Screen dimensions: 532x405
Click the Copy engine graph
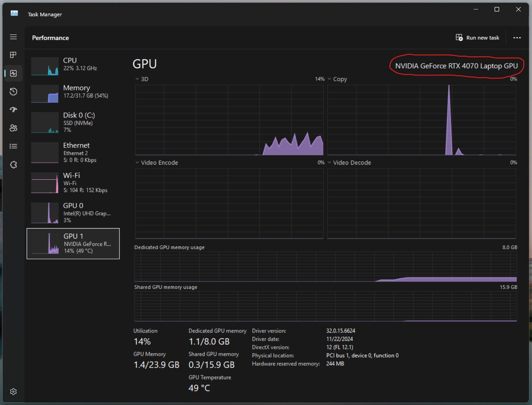[421, 120]
